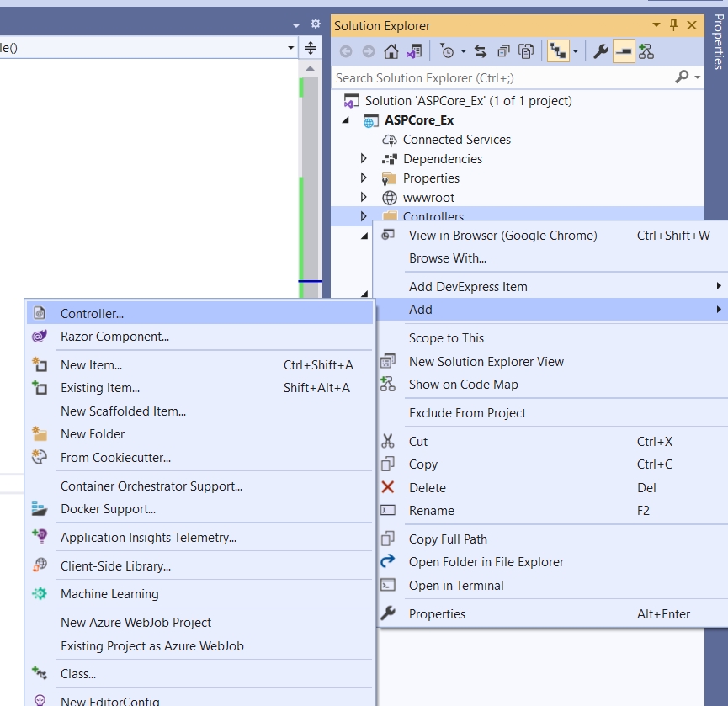The height and width of the screenshot is (706, 728).
Task: Click Sync with Active Document arrows icon
Action: (x=481, y=51)
